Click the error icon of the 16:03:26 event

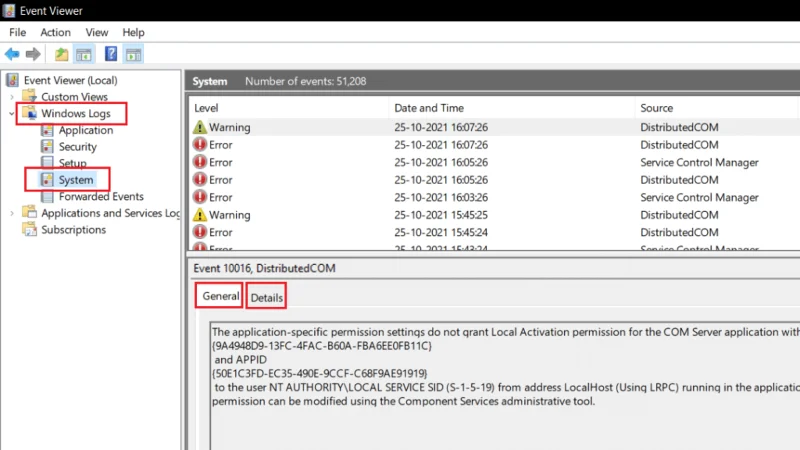click(x=199, y=197)
